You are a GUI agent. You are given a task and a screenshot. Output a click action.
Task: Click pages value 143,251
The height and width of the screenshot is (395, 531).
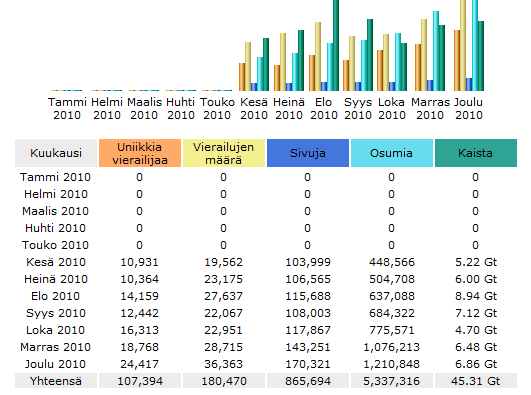coord(307,347)
